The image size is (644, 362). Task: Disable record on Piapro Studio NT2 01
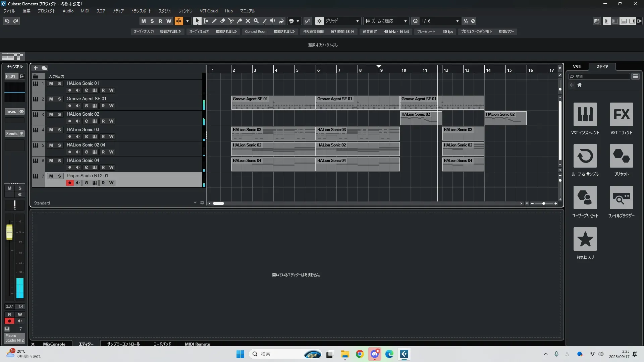tap(69, 183)
